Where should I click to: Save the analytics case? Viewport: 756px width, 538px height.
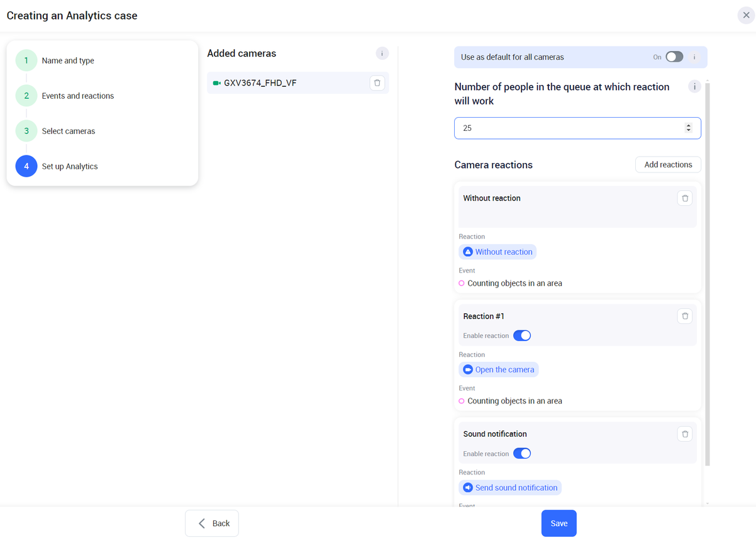click(x=559, y=524)
